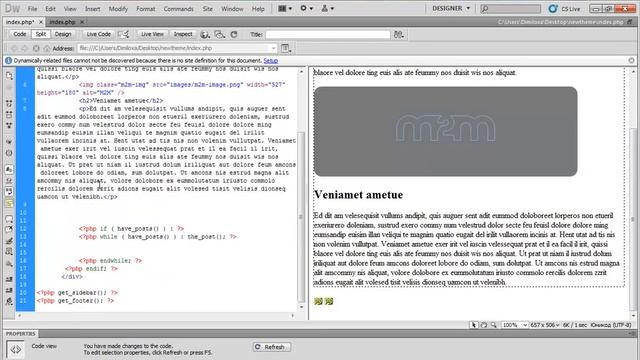
Task: Open the Modify menu
Action: point(118,9)
